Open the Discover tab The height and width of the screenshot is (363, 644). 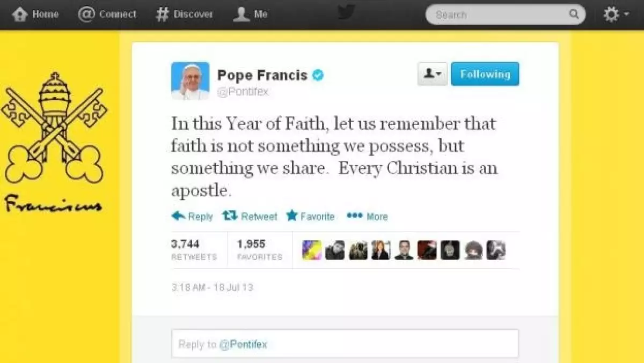point(184,14)
